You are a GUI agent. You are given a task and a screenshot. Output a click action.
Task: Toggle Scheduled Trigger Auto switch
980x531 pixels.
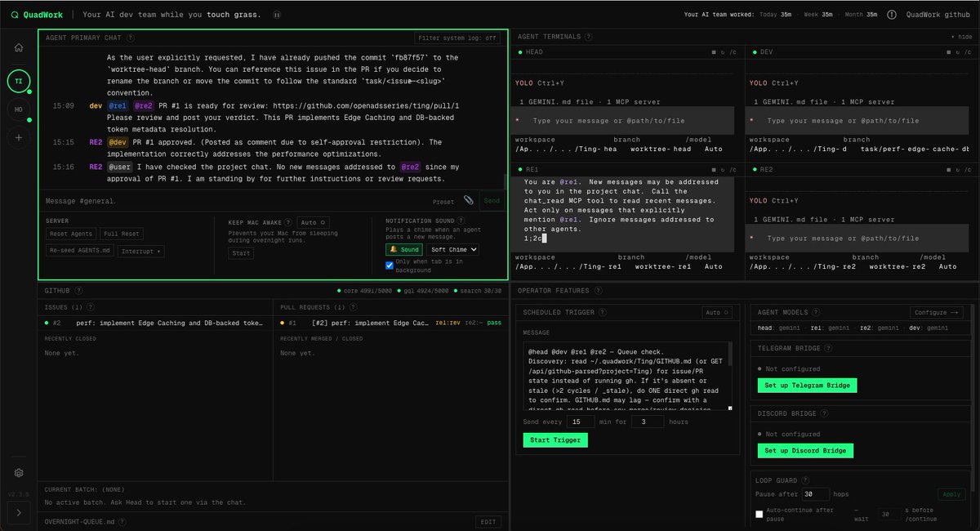click(x=717, y=312)
